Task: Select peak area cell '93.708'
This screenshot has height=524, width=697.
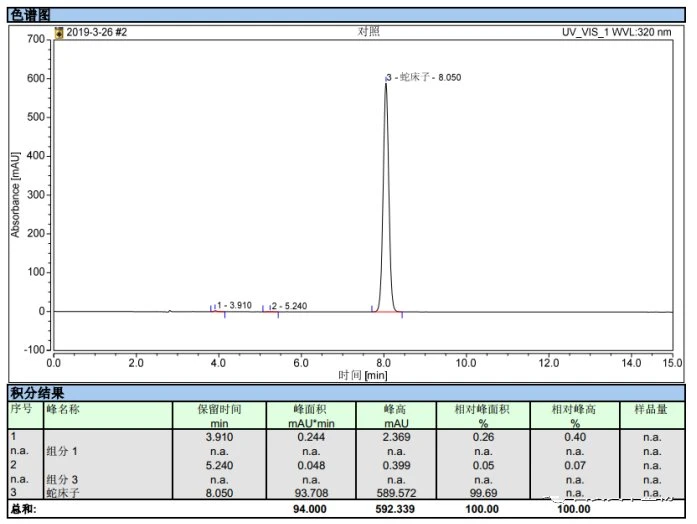Action: tap(311, 493)
